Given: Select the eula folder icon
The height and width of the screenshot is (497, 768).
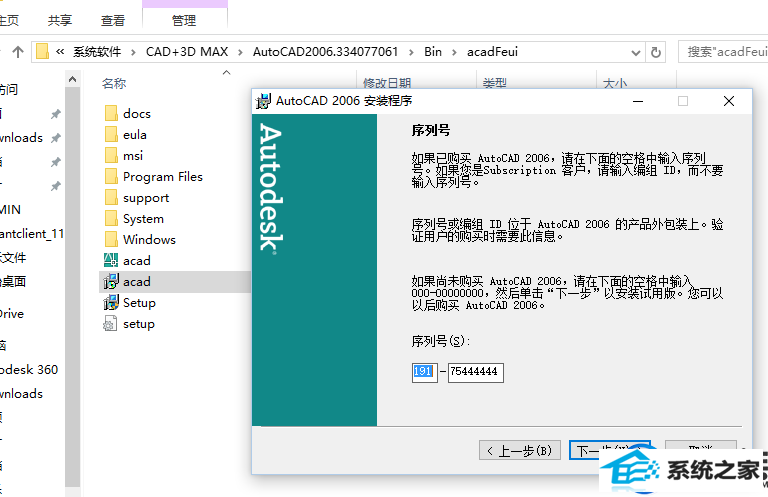Looking at the screenshot, I should [x=111, y=135].
